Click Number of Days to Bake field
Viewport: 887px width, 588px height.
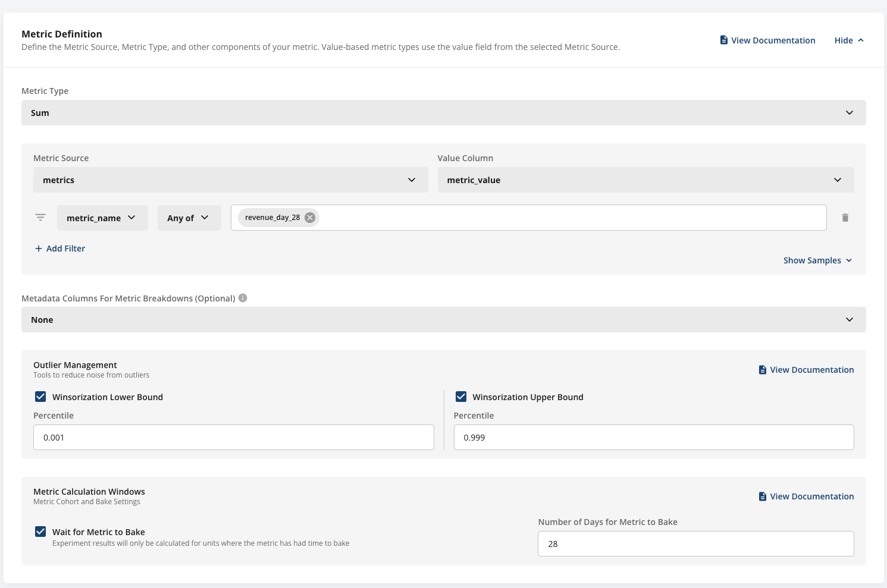(x=696, y=544)
